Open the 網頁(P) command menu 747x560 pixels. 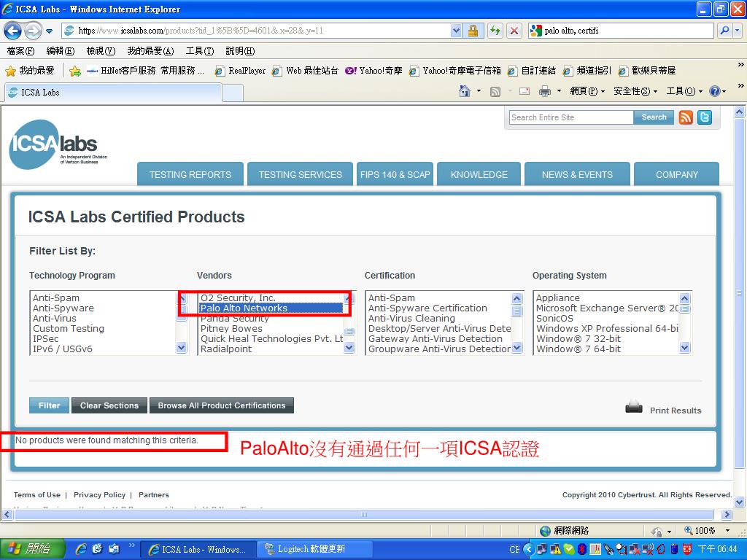point(587,91)
